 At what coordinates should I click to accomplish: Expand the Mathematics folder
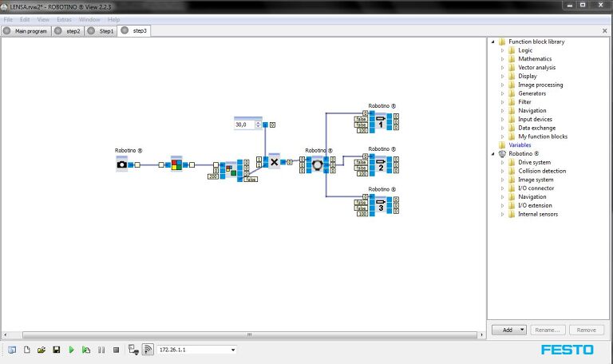click(x=502, y=59)
